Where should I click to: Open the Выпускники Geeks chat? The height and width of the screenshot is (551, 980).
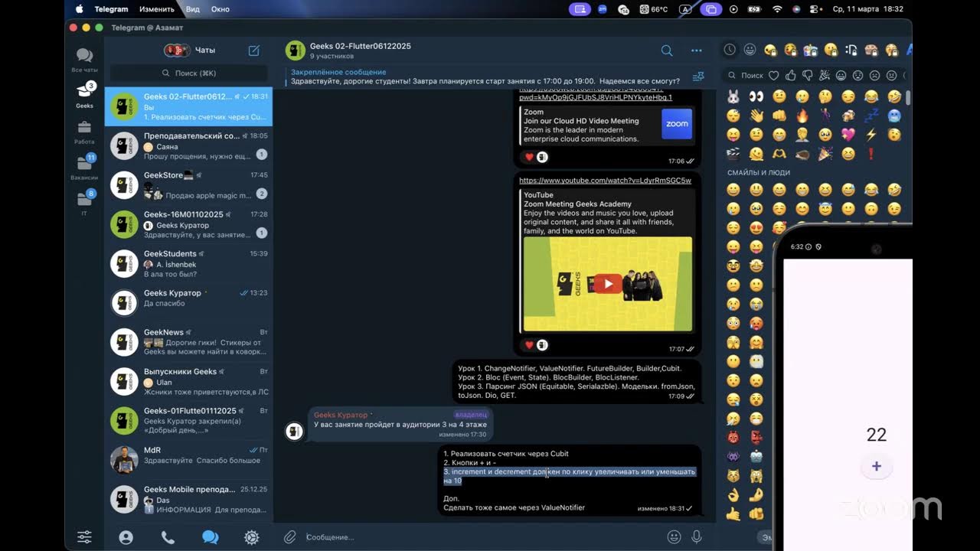coord(188,381)
